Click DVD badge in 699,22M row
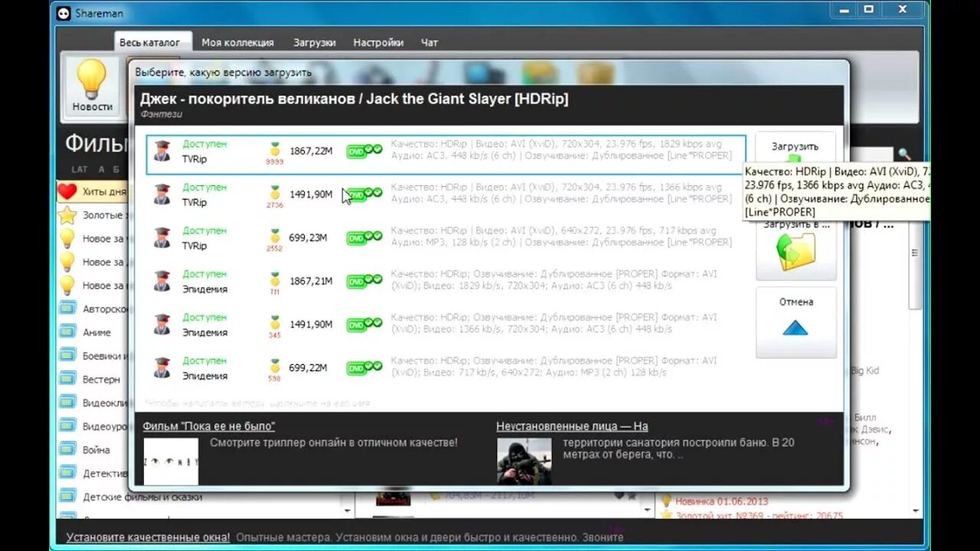980x551 pixels. [364, 367]
